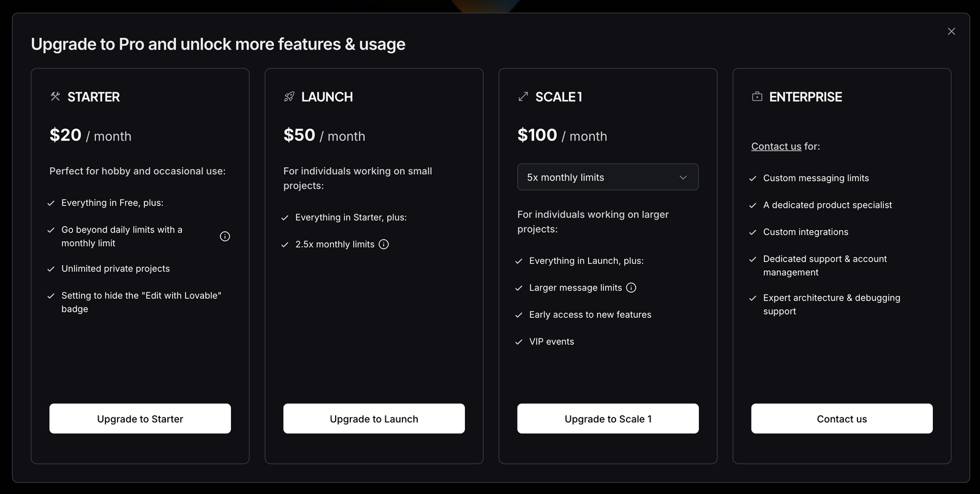Click the hammer icon beside STARTER
Image resolution: width=980 pixels, height=494 pixels.
point(55,96)
